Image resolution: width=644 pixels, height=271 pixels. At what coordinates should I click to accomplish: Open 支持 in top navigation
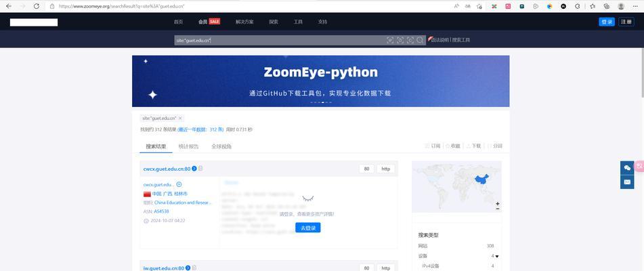[x=322, y=22]
